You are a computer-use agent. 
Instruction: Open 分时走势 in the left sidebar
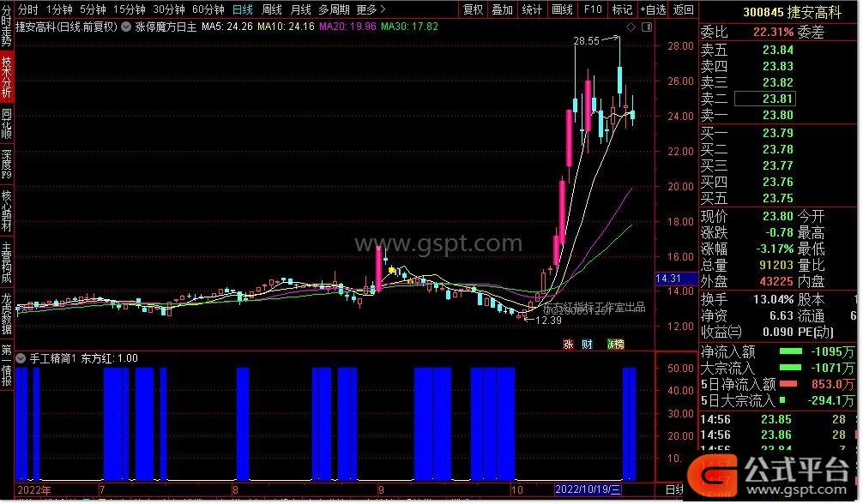[7, 25]
